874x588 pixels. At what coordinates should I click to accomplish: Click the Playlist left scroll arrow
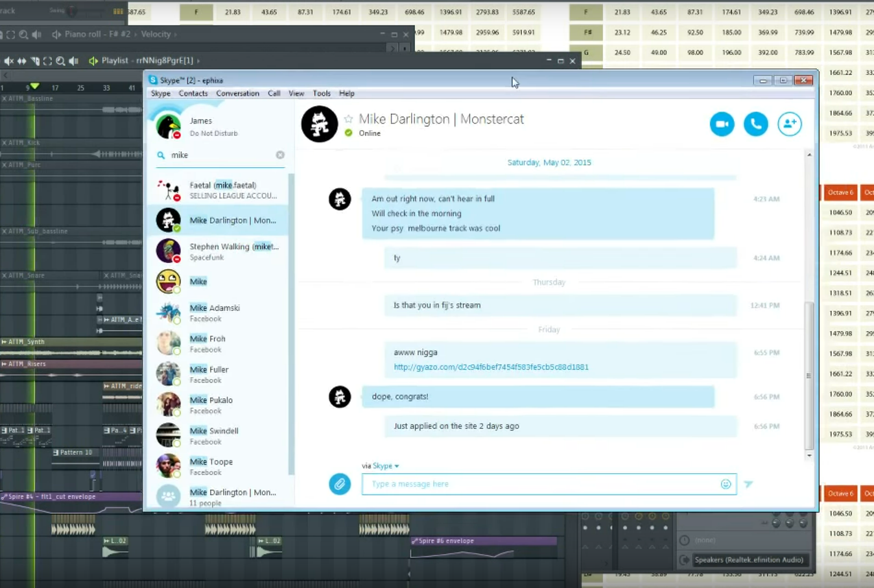tap(5, 76)
